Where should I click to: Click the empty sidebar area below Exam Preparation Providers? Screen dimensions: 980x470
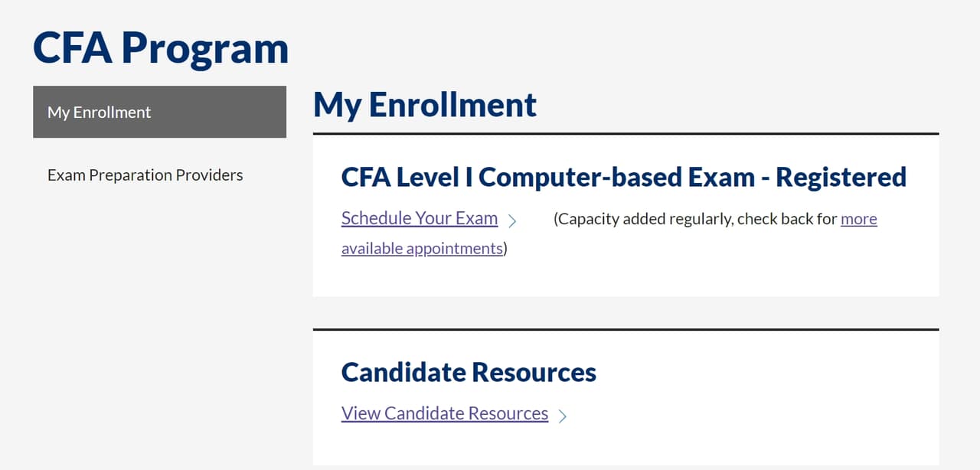pyautogui.click(x=159, y=321)
